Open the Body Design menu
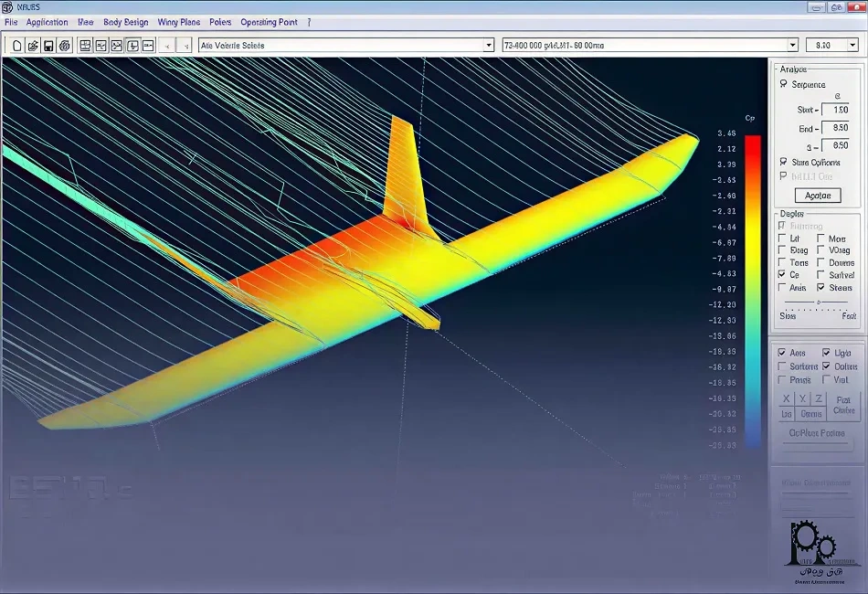868x594 pixels. 124,22
